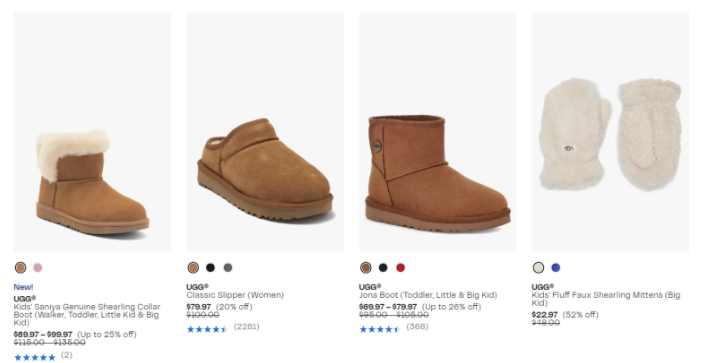Open Kids' Saniya Genuine Shearling Collar Boot link
Screen dimensions: 704x363
87,314
